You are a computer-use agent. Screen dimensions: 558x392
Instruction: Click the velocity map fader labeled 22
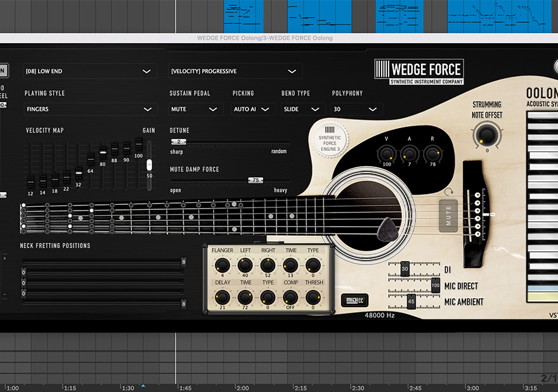point(67,178)
